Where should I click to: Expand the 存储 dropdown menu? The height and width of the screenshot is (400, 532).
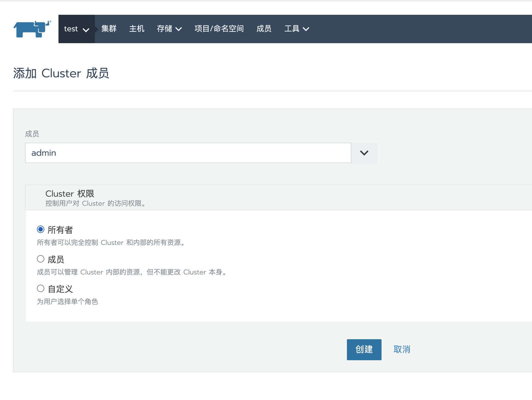169,29
